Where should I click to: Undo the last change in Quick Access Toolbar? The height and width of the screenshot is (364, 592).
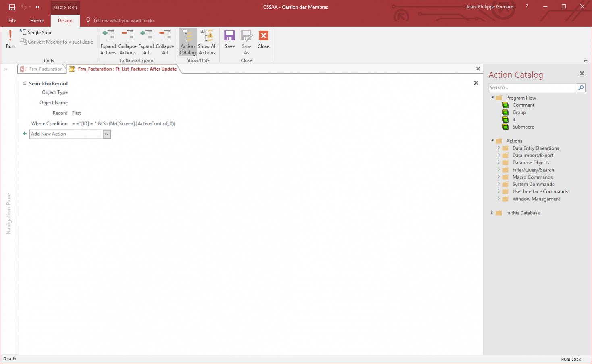tap(24, 7)
